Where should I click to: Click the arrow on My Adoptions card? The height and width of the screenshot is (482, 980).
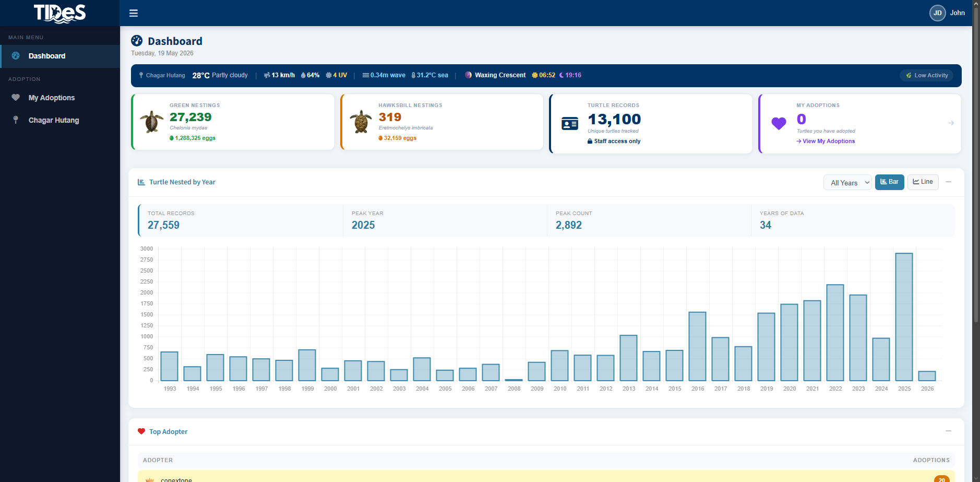click(x=951, y=123)
